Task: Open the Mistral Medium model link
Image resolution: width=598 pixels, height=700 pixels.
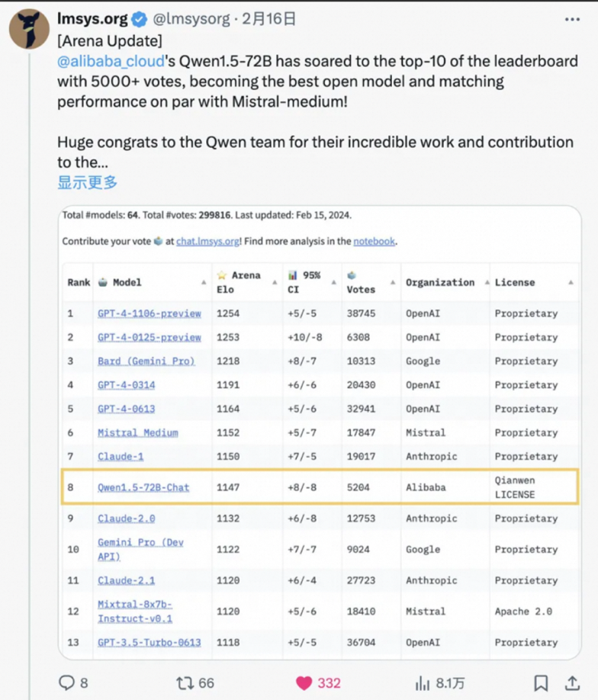Action: (137, 432)
